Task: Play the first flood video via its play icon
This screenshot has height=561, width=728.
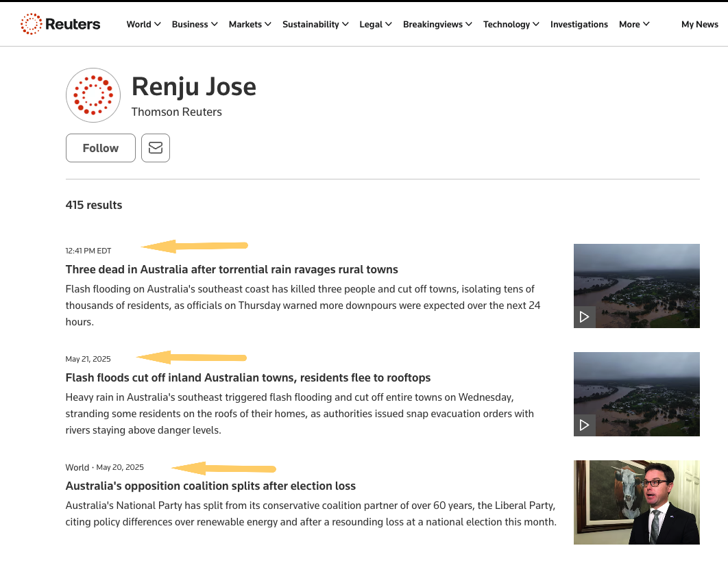Action: [584, 316]
